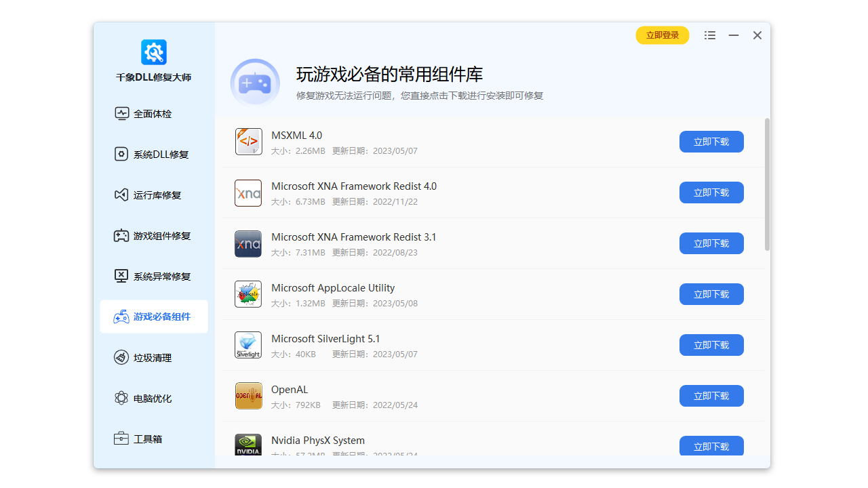Click the gamepad banner icon
The image size is (868, 488).
click(x=255, y=82)
